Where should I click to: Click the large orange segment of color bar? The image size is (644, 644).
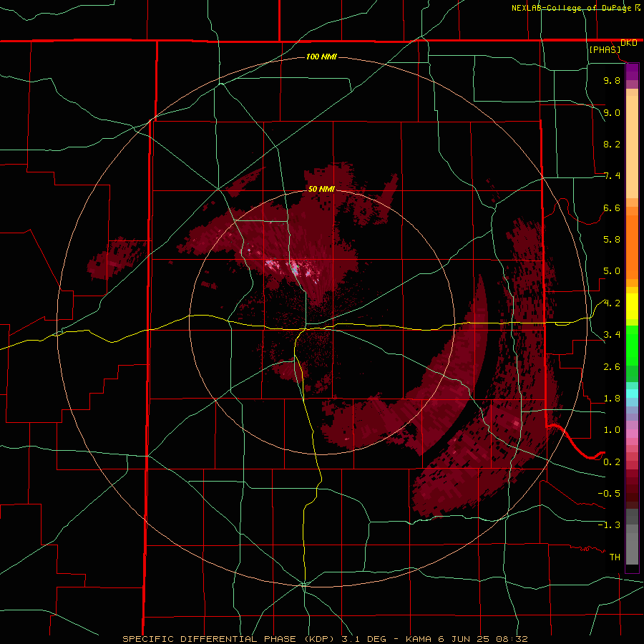[632, 248]
